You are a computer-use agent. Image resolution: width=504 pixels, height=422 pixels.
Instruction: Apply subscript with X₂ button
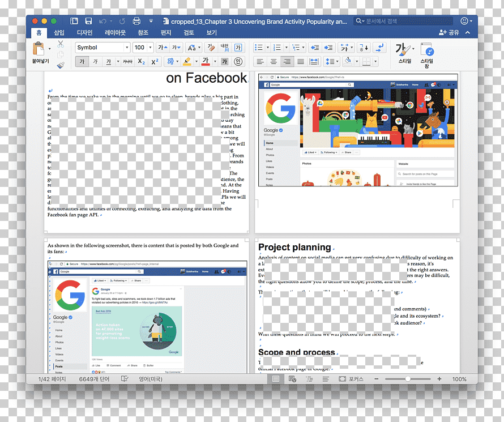[142, 61]
